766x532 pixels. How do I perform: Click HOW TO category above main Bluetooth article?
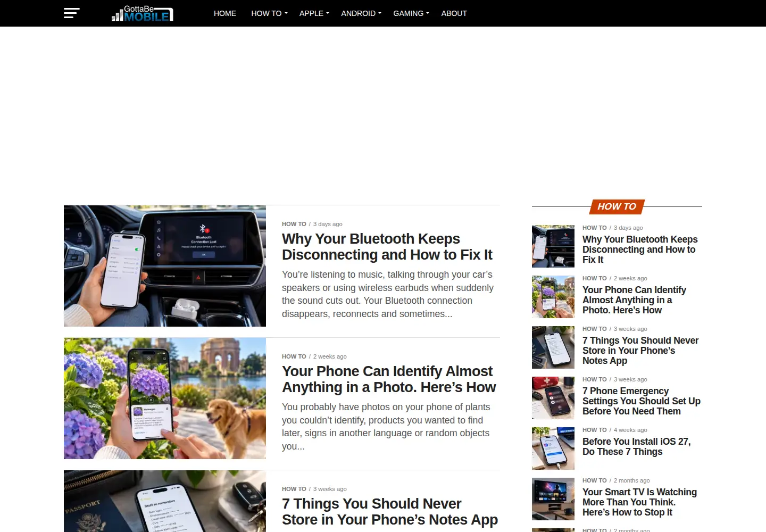(x=294, y=224)
